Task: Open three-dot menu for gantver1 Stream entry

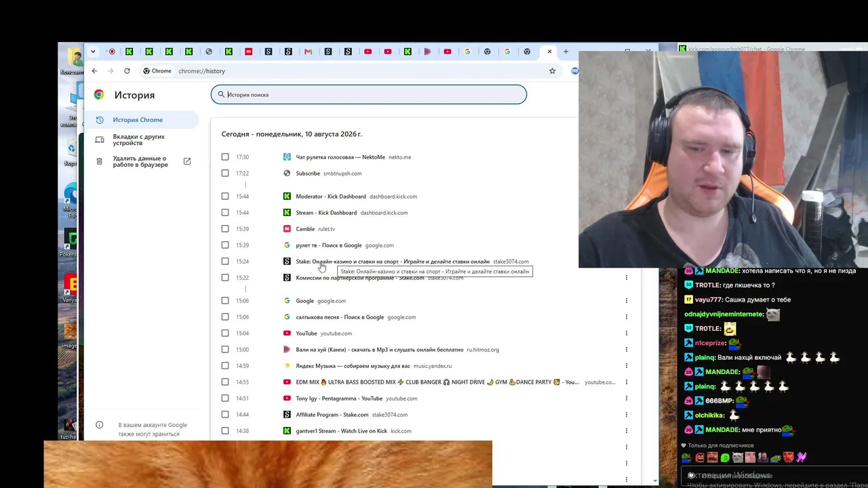Action: [x=626, y=431]
